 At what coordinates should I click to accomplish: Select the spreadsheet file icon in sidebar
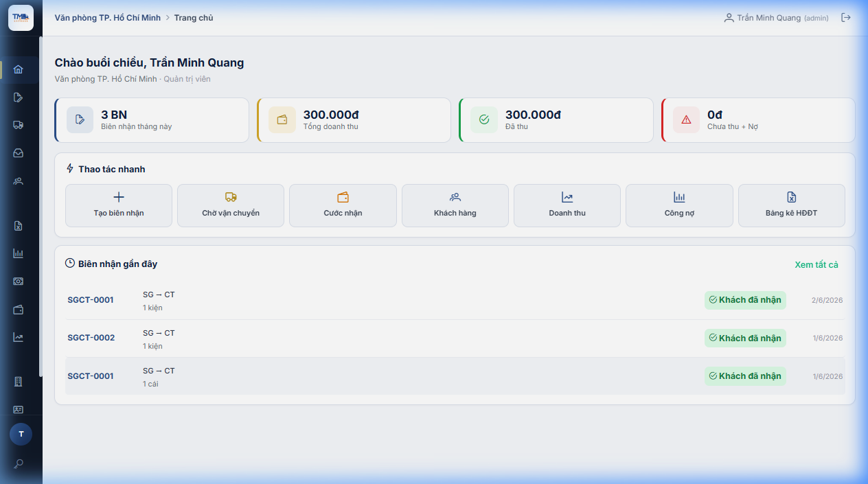(19, 226)
